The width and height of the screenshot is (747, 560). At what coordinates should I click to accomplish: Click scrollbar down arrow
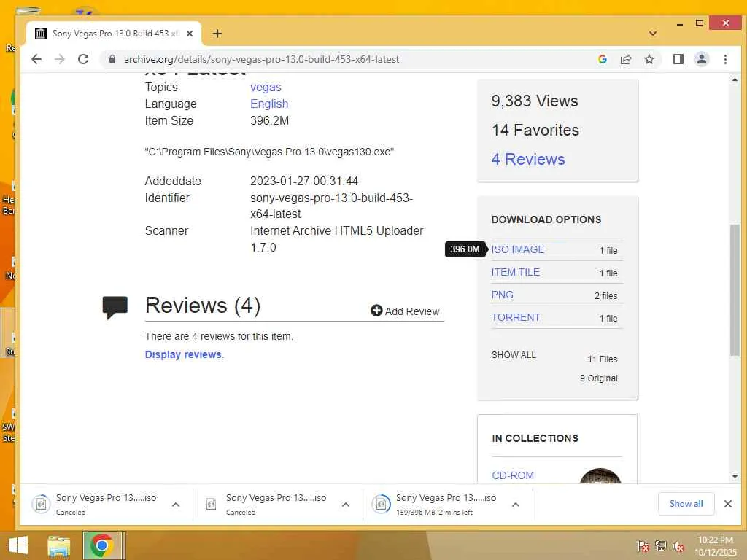(735, 477)
